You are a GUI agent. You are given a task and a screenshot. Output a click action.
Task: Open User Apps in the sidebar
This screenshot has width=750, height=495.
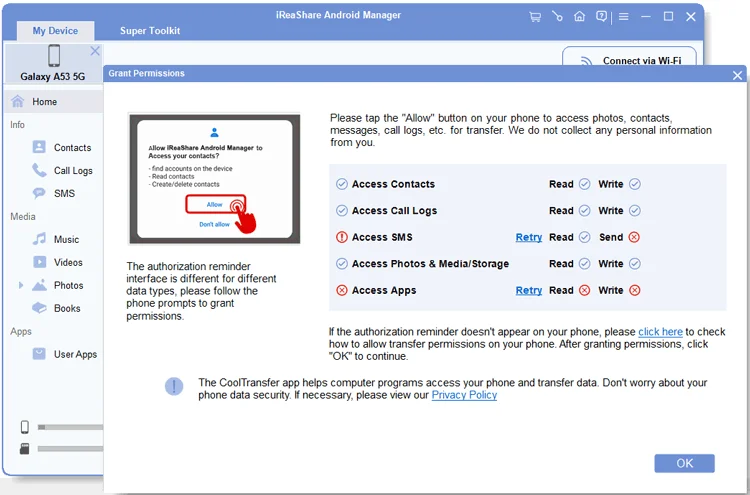point(75,354)
